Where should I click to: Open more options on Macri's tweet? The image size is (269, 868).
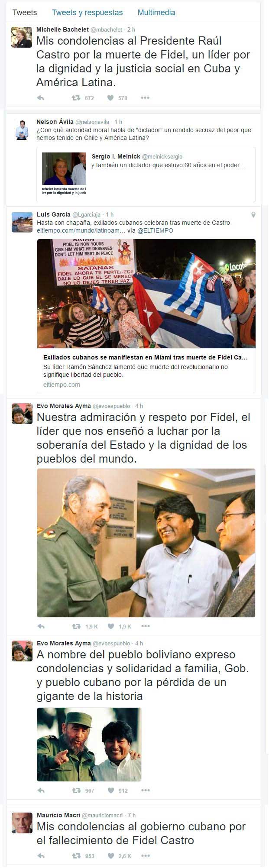[x=146, y=856]
